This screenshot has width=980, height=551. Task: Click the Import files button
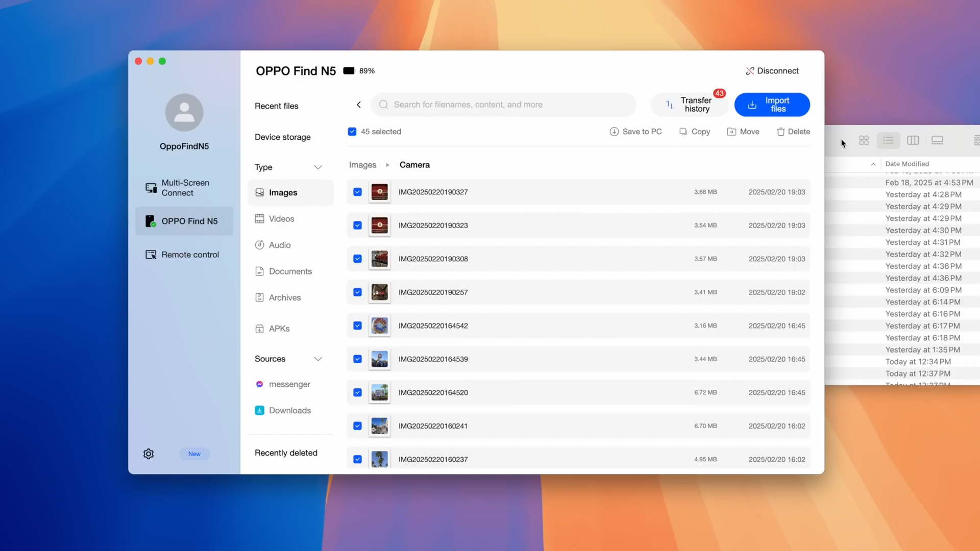coord(773,104)
